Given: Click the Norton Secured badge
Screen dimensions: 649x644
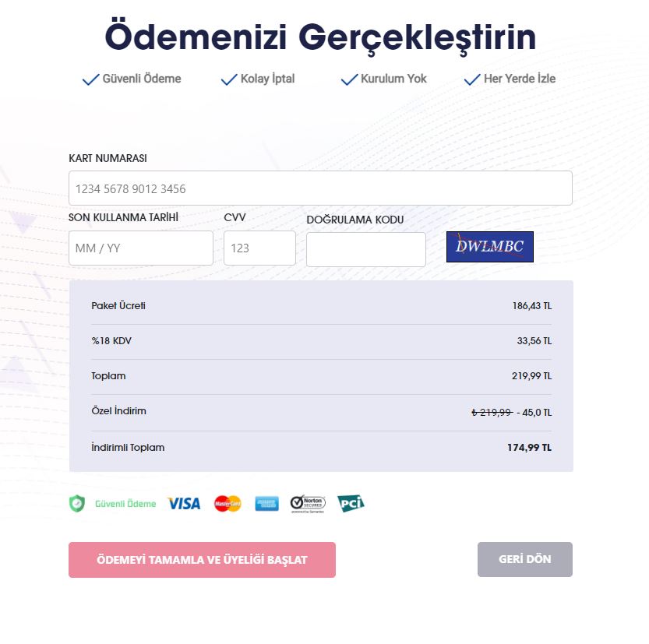Looking at the screenshot, I should pos(308,503).
